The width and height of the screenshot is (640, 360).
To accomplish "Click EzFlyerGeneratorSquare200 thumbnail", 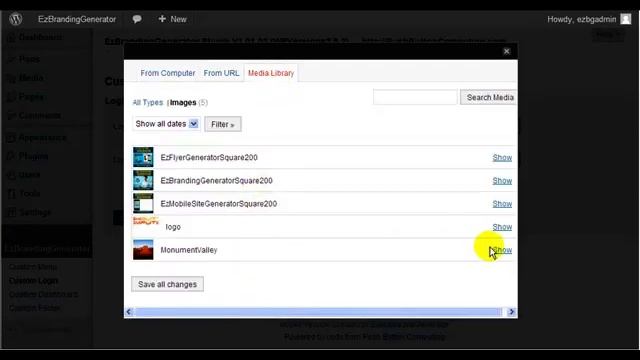I will click(143, 157).
